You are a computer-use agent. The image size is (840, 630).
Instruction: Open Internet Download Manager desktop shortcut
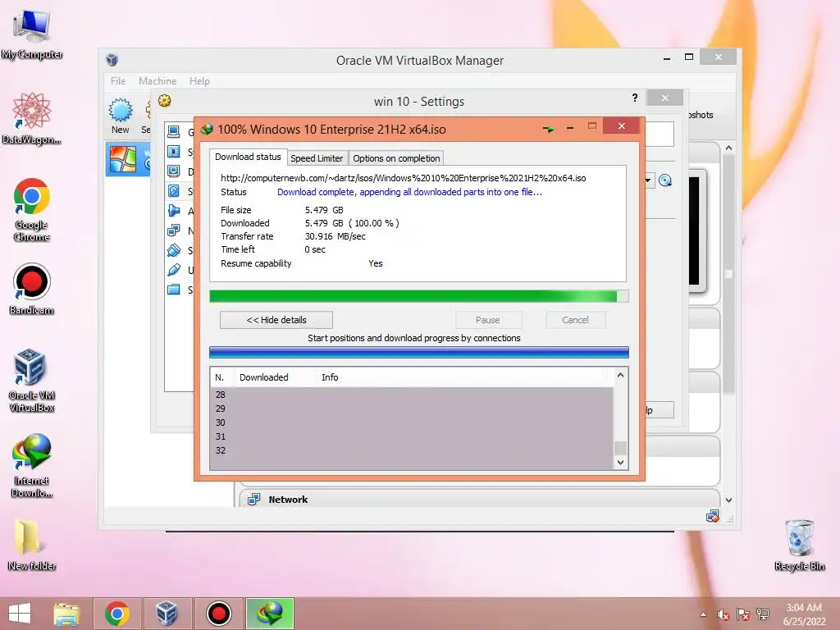(32, 466)
